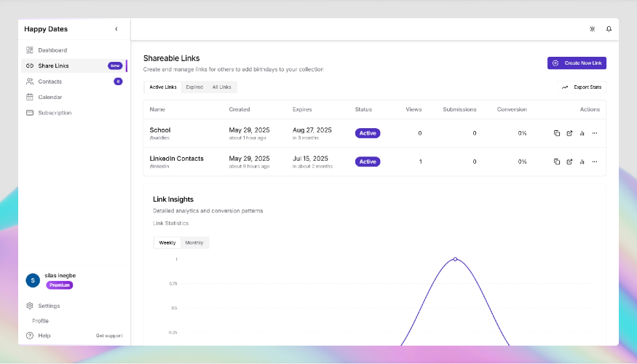
Task: Click the New badge on Share Links
Action: tap(115, 66)
